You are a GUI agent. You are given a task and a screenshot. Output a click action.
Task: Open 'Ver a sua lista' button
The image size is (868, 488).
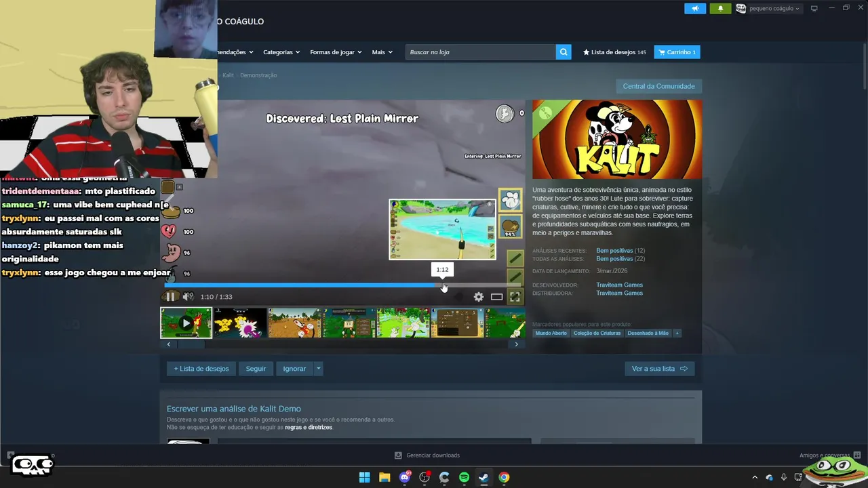pos(659,369)
